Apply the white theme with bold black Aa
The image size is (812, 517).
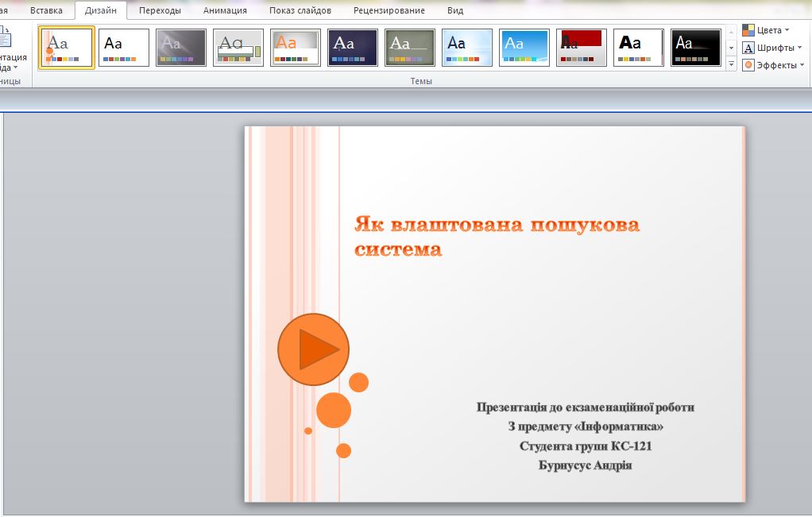pyautogui.click(x=639, y=48)
